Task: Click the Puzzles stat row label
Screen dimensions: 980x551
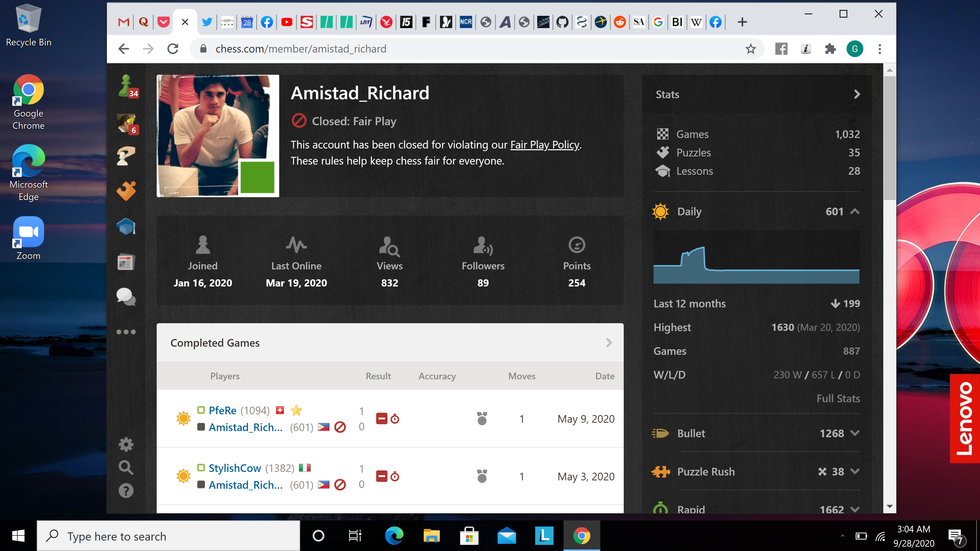Action: tap(694, 153)
